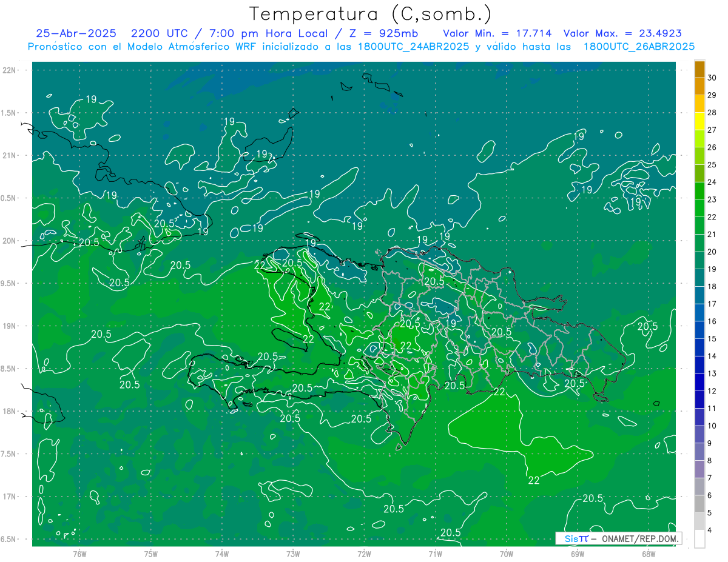728x562 pixels.
Task: Click legend color band between 19 and 20
Action: [x=699, y=260]
